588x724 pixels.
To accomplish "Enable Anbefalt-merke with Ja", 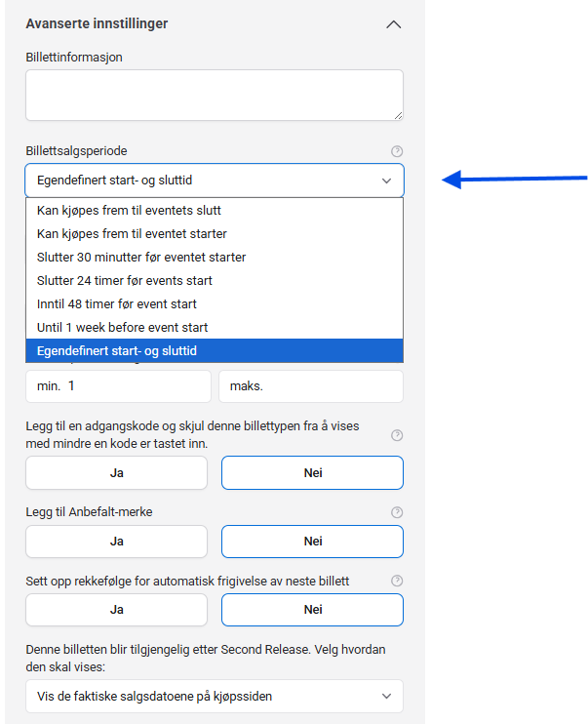I will coord(116,542).
